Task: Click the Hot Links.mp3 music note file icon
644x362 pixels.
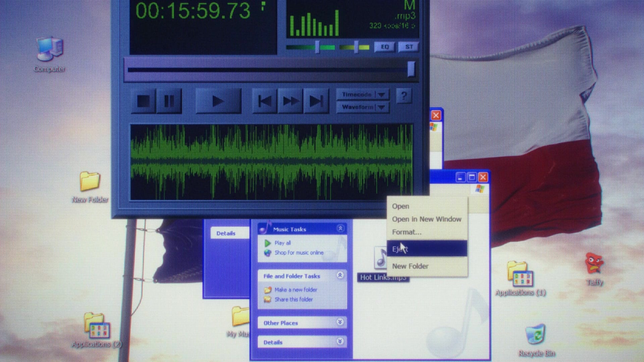Action: (x=381, y=258)
